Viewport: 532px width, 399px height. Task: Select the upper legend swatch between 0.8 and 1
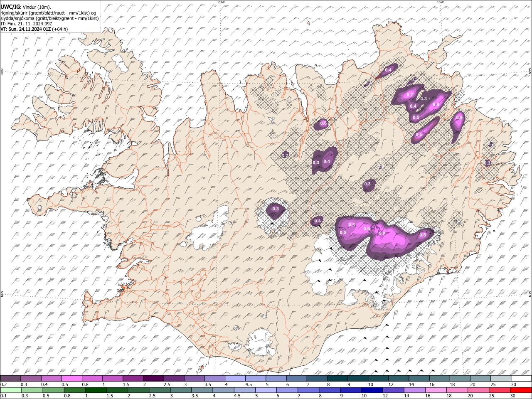tap(92, 379)
